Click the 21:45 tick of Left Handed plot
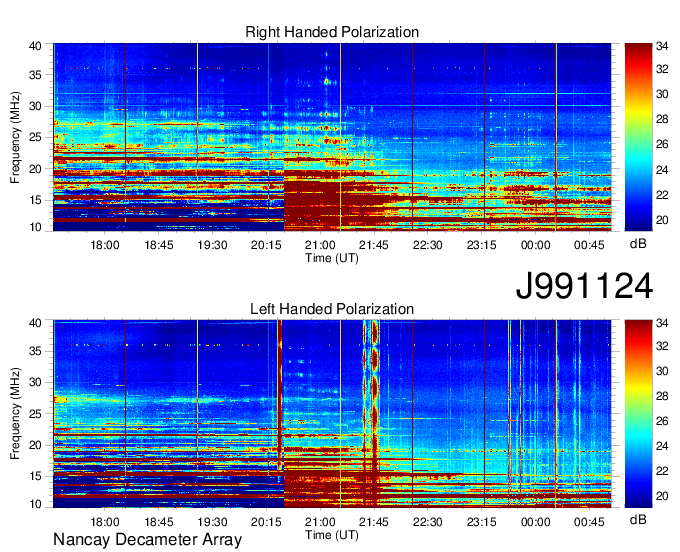680x552 pixels. coord(374,522)
